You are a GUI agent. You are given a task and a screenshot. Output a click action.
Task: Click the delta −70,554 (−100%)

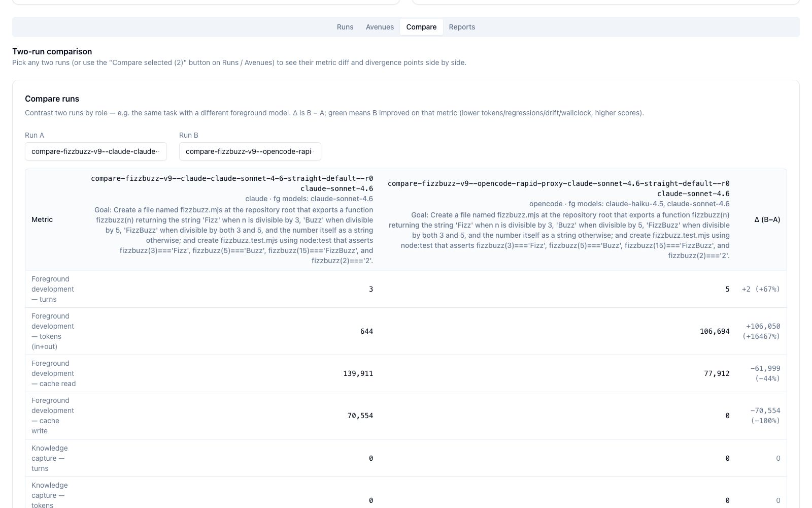765,416
